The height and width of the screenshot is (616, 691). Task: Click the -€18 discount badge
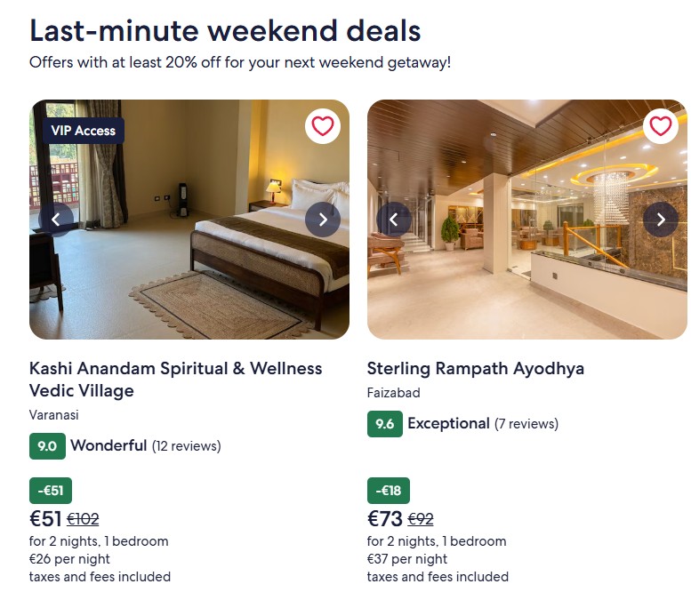coord(389,491)
